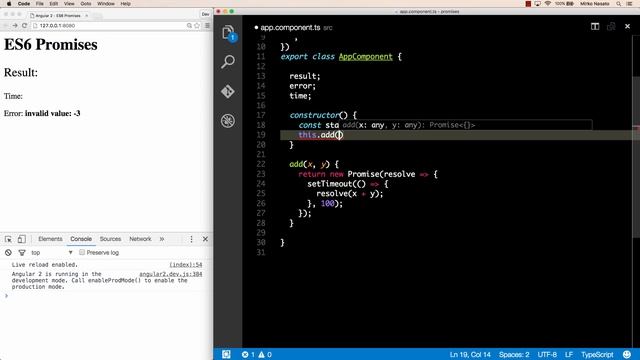Bookmark the page with the star icon

[x=197, y=25]
